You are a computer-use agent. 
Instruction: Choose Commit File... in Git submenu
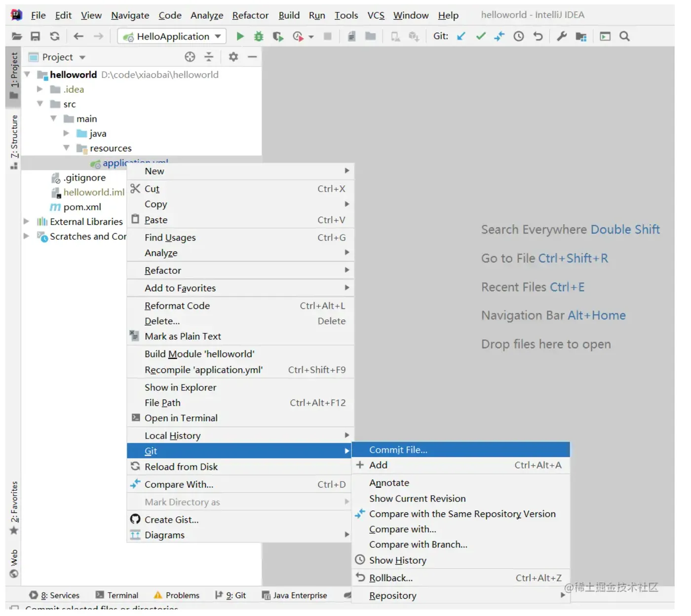tap(461, 450)
